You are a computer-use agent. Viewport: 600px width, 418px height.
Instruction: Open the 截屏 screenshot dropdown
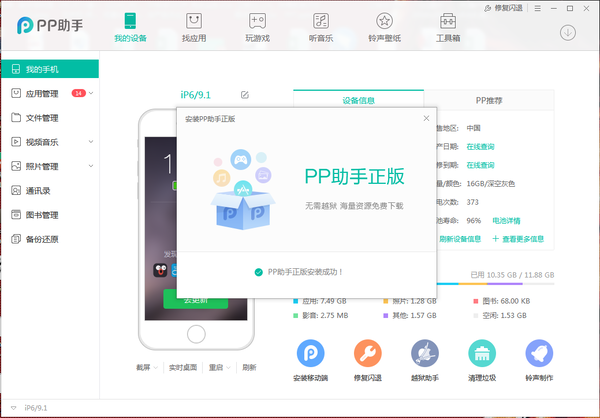(147, 367)
